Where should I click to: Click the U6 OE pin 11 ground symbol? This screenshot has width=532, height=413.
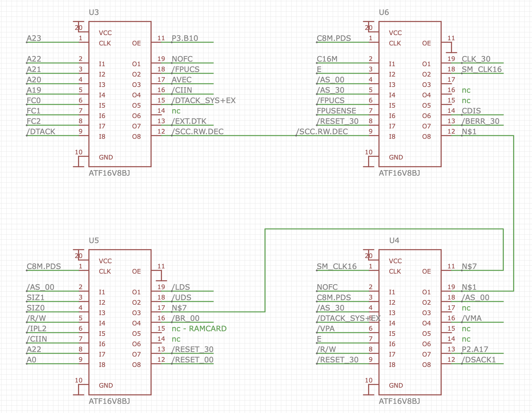pos(451,48)
